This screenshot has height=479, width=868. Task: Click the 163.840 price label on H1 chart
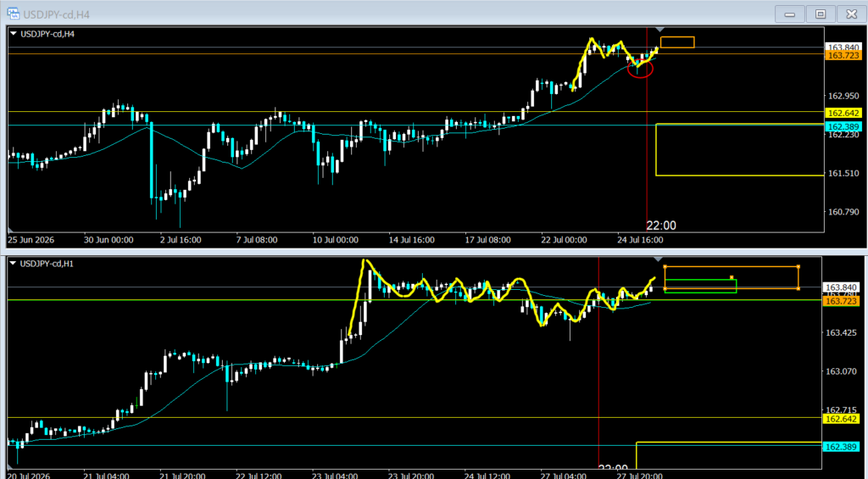[x=842, y=287]
